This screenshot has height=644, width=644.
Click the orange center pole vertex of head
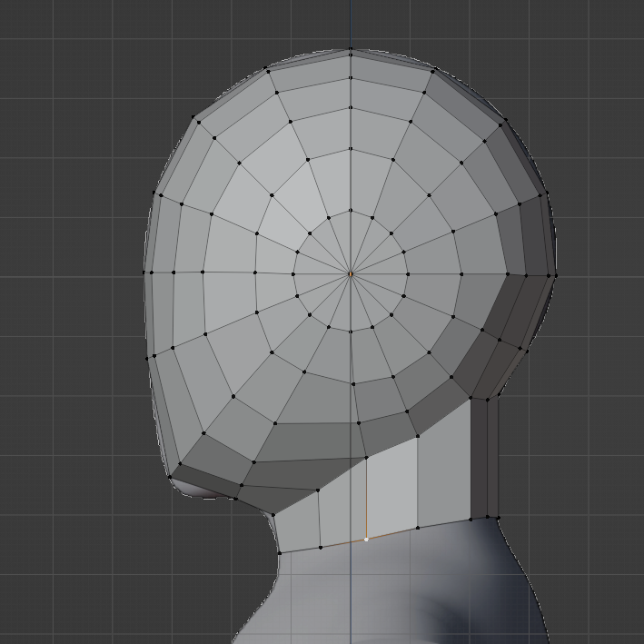[x=351, y=273]
